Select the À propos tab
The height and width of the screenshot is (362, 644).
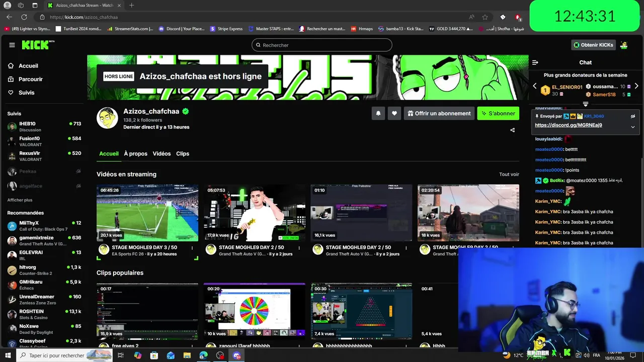coord(136,154)
